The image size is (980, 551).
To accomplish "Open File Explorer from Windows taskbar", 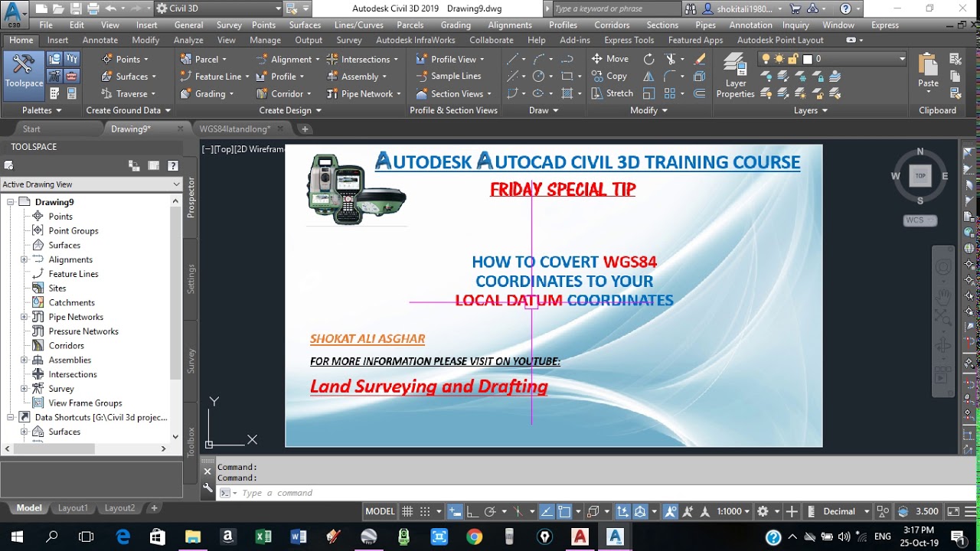I will coord(192,536).
